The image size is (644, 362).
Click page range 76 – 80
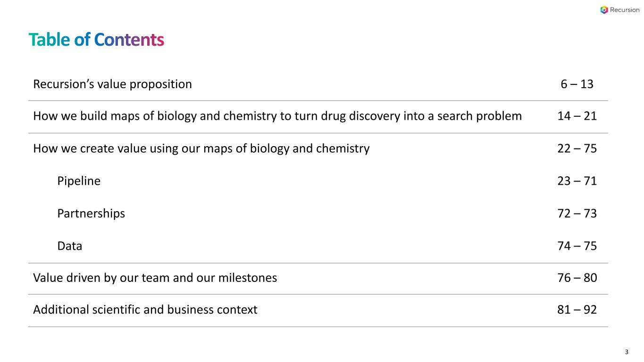[x=577, y=278]
